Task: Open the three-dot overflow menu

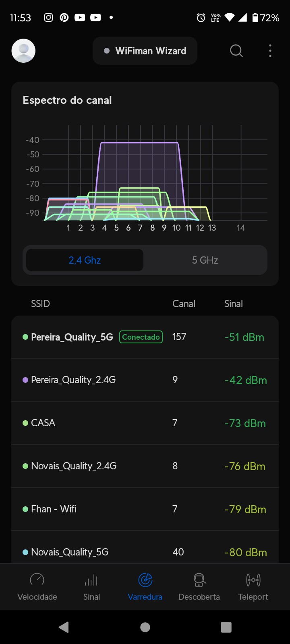Action: coord(270,51)
